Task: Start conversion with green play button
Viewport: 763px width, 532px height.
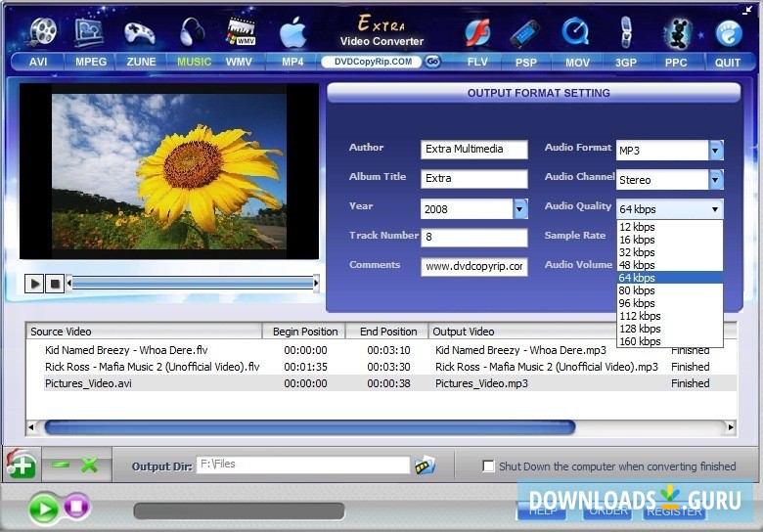Action: click(x=44, y=509)
